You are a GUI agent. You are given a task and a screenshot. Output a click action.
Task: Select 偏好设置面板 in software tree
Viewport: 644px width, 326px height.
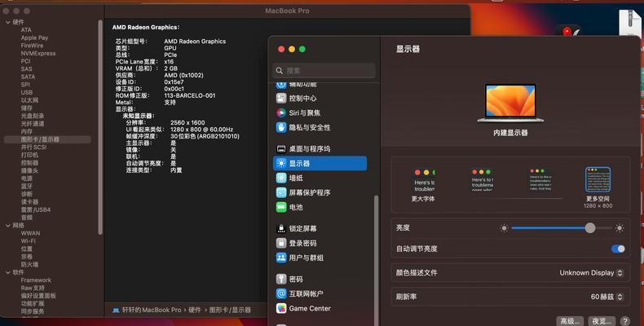coord(38,296)
